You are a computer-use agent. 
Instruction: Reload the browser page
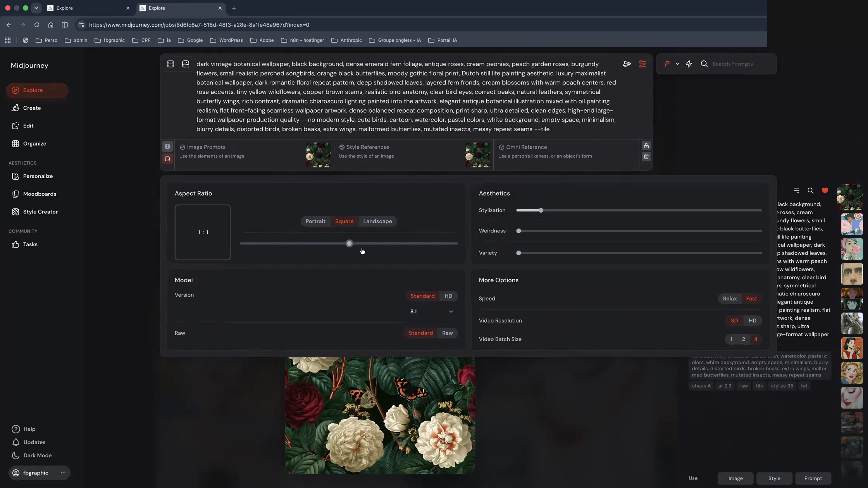[37, 25]
